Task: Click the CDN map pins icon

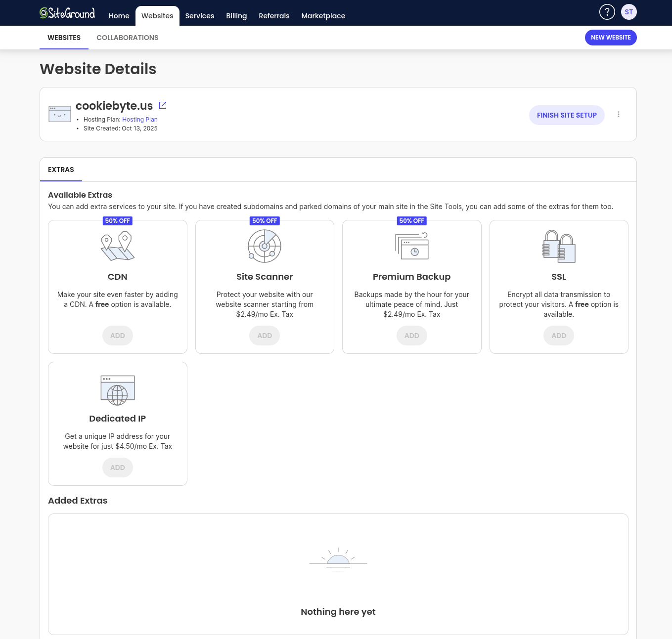Action: (x=118, y=246)
